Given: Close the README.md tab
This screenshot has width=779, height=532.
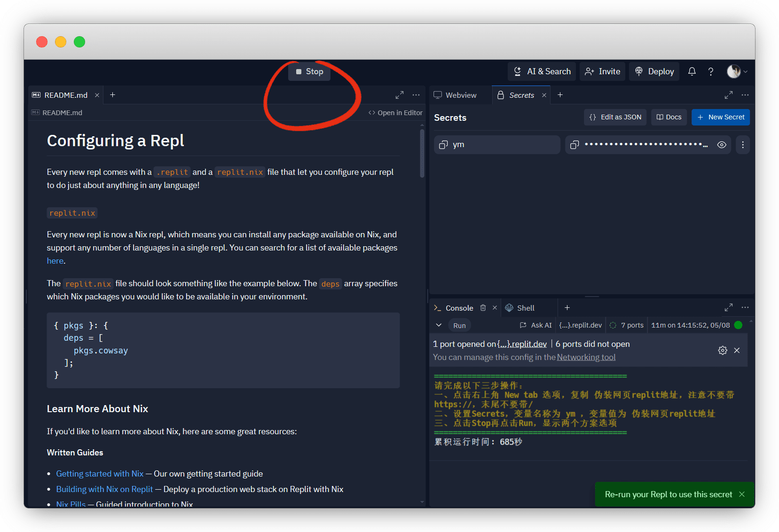Looking at the screenshot, I should click(x=97, y=95).
